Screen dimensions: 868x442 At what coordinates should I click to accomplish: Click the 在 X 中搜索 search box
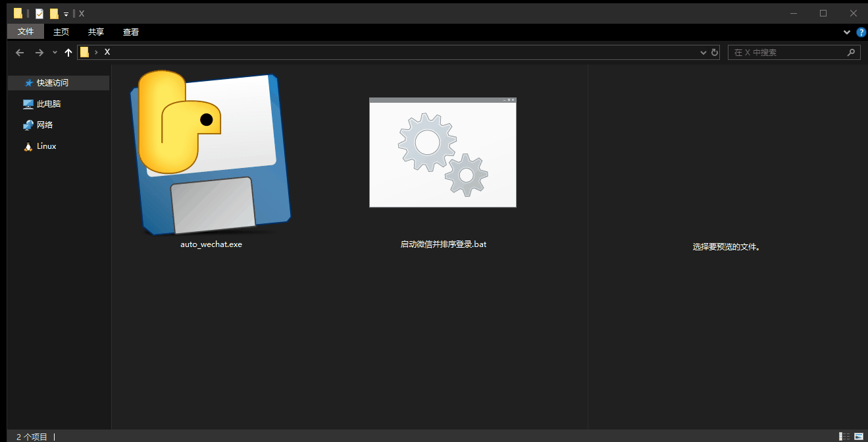point(786,53)
